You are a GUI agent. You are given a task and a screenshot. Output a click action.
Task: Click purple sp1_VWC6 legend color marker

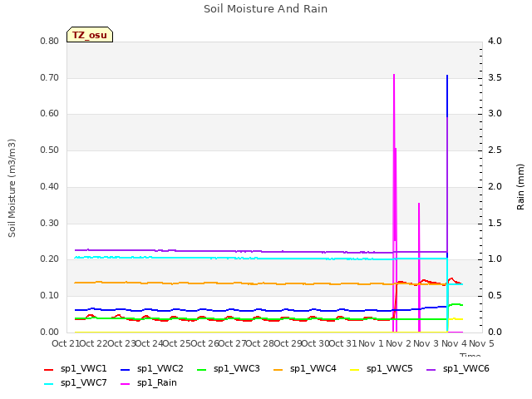(x=431, y=370)
